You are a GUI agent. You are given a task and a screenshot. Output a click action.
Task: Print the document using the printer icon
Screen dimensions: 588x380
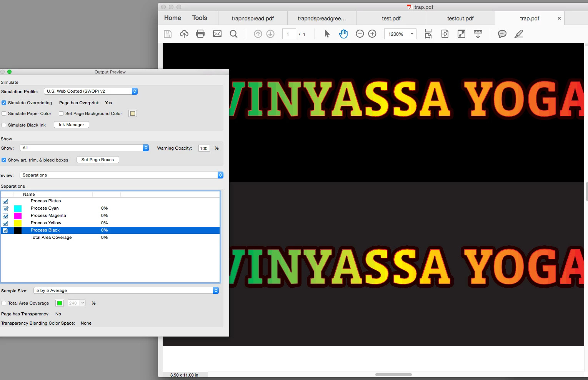pos(200,34)
